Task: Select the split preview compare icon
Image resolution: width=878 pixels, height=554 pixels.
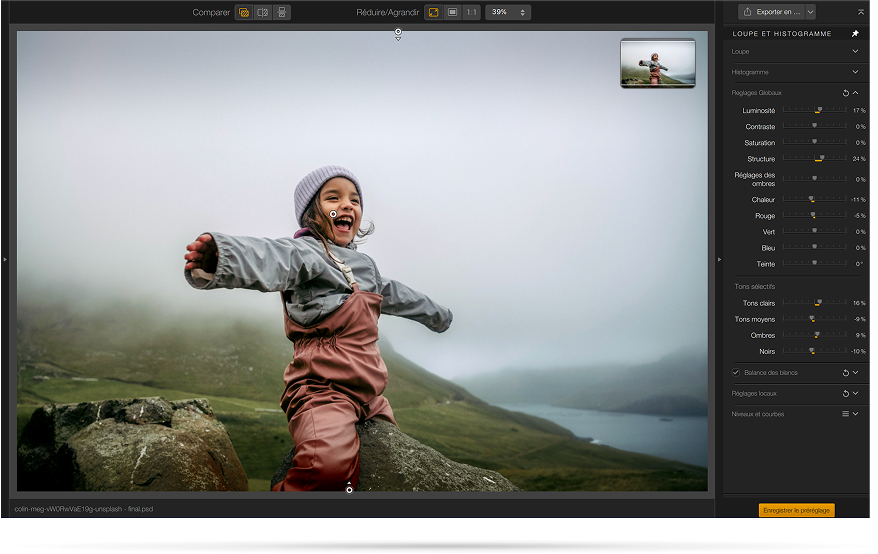Action: (263, 12)
